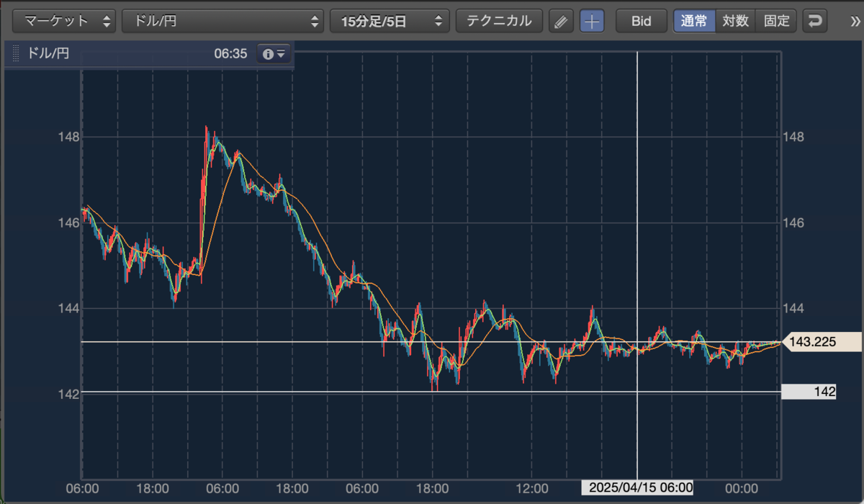Select the 固定 fixed scale mode

(x=776, y=21)
